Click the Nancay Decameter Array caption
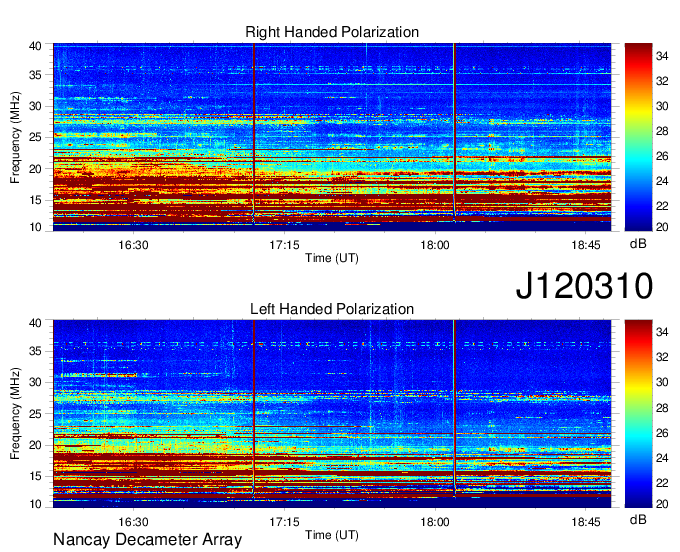 click(147, 539)
